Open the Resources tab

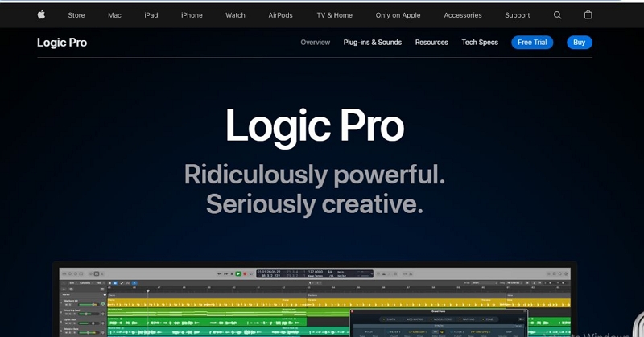(x=431, y=43)
